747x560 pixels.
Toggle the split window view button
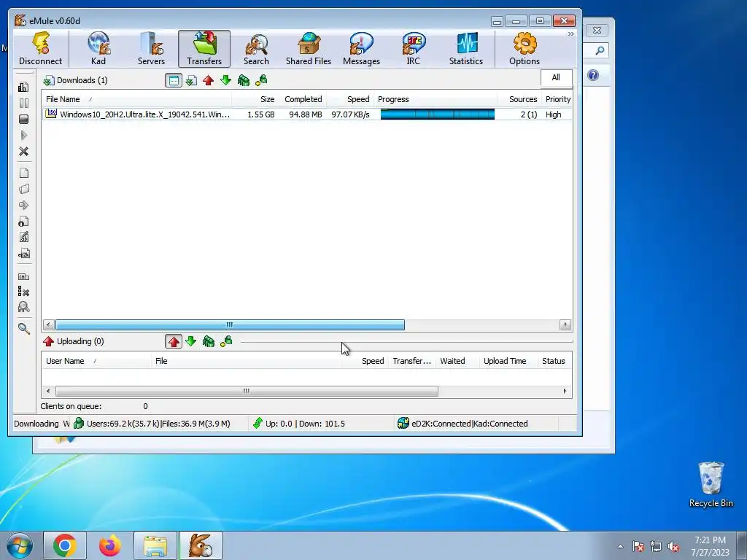pyautogui.click(x=174, y=80)
